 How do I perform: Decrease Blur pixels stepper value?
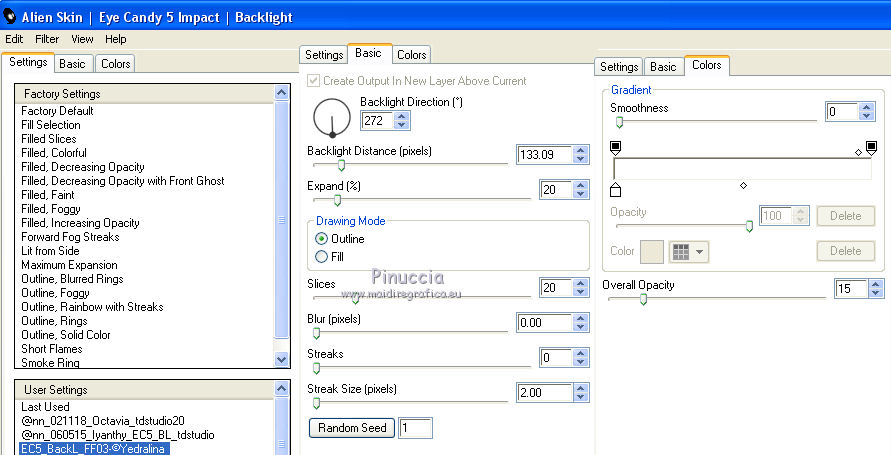click(x=580, y=327)
